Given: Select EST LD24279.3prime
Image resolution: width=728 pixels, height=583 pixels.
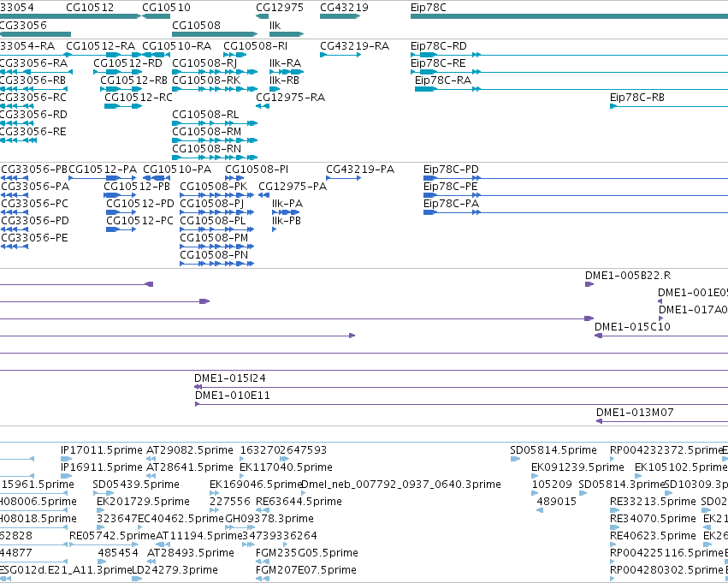Looking at the screenshot, I should pos(175,570).
